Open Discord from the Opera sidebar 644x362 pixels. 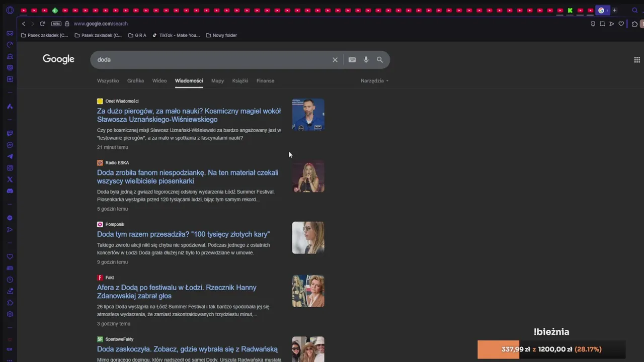coord(10,191)
